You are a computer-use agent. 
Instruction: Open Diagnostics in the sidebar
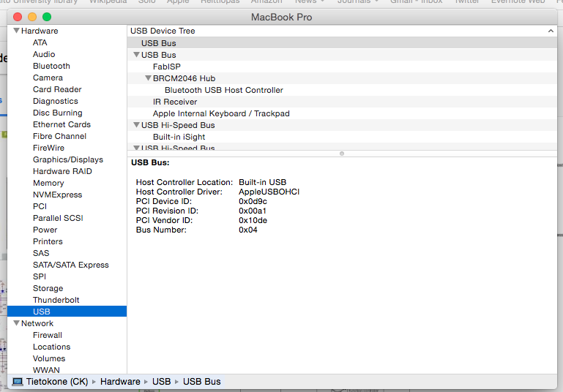coord(56,101)
